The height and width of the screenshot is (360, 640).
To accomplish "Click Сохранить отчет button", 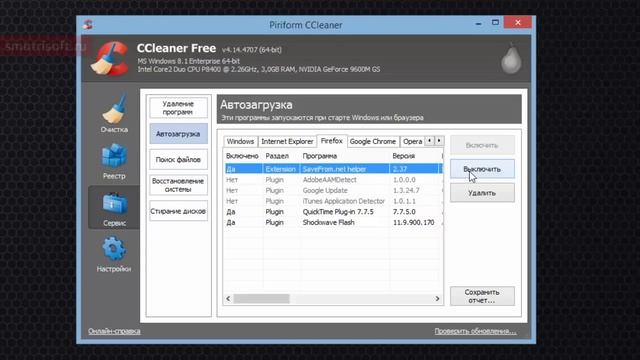I will coord(482,296).
